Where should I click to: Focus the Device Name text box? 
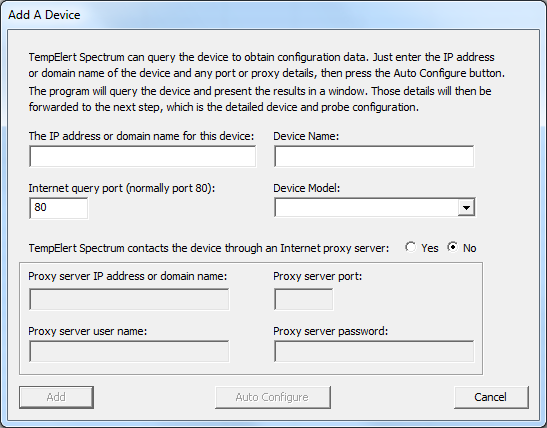(x=374, y=156)
